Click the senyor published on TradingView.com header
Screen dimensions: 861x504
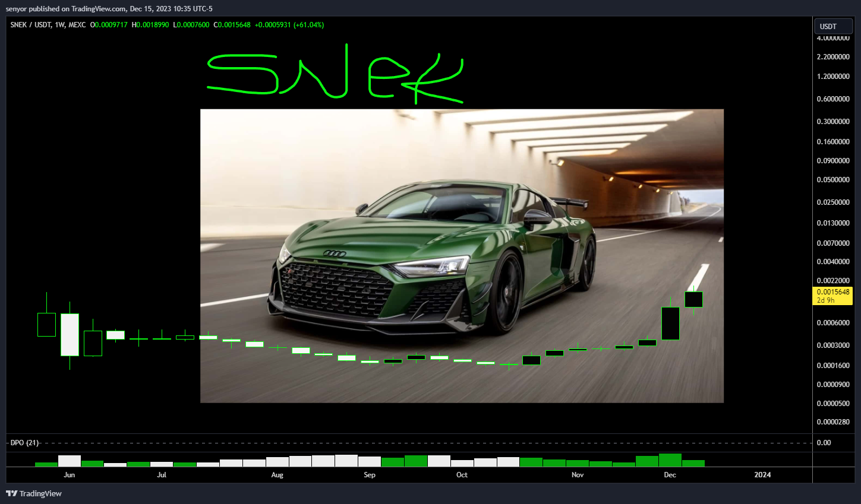tap(109, 8)
